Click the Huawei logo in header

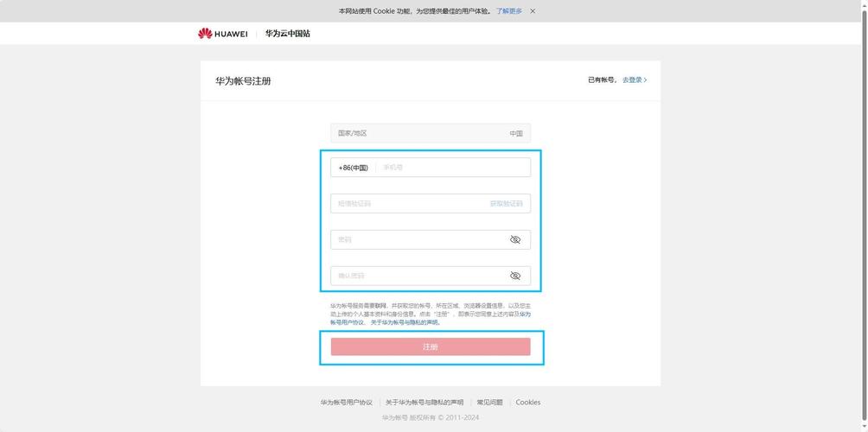pos(222,34)
